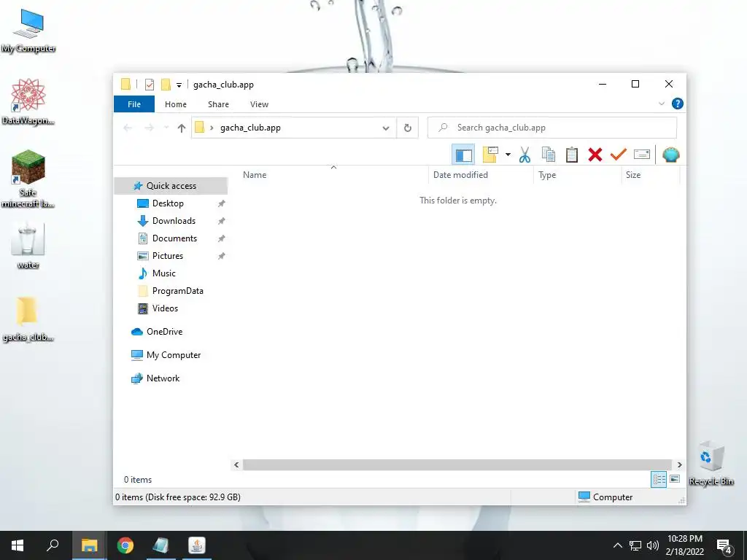Screen dimensions: 747x560
Task: Select Network in navigation pane
Action: [x=163, y=378]
